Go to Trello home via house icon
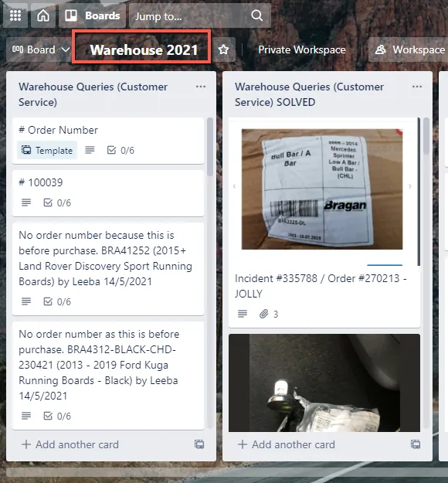This screenshot has width=448, height=483. click(43, 15)
